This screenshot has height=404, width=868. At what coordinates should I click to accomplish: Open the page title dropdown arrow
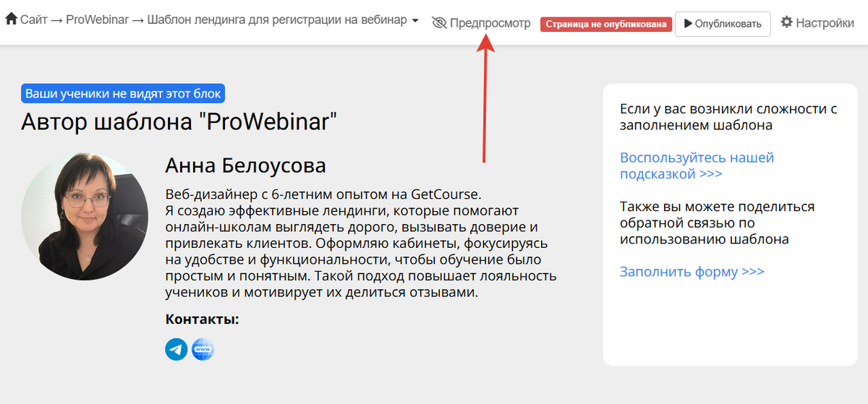(x=415, y=21)
